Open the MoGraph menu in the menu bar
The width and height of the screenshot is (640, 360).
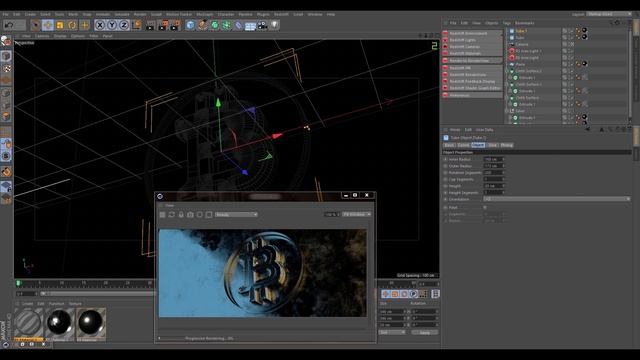coord(204,14)
